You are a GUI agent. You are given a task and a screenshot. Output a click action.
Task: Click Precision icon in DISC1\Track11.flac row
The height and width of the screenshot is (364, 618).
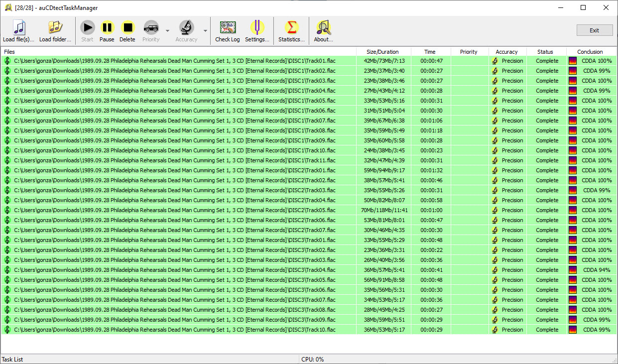(x=494, y=160)
